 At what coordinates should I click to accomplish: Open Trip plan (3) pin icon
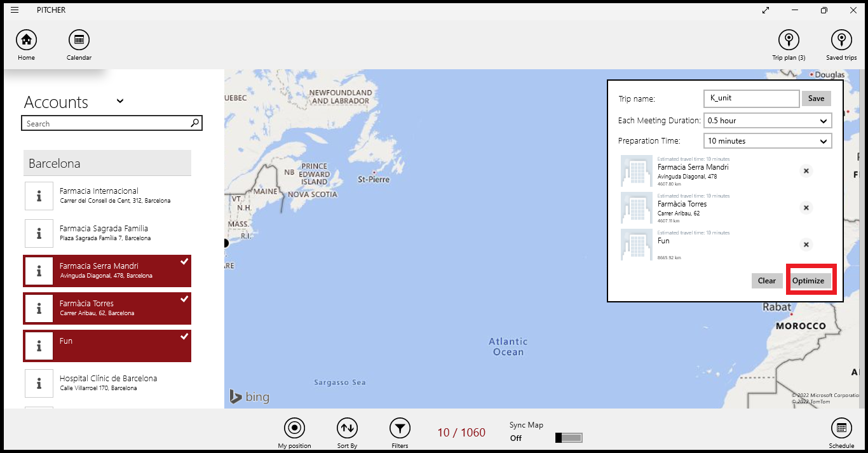(789, 40)
